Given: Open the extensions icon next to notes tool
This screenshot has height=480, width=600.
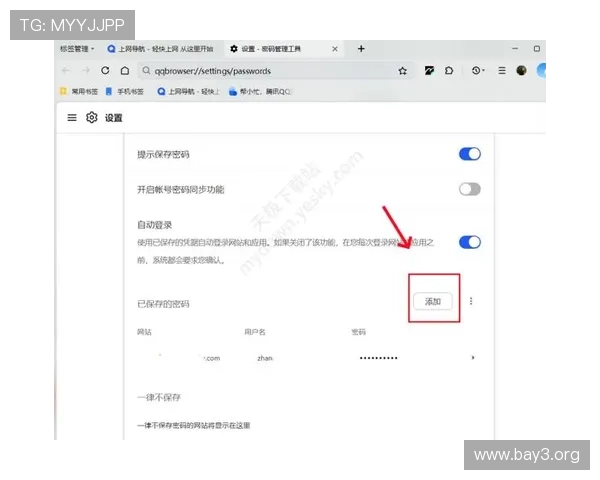Looking at the screenshot, I should click(x=449, y=70).
